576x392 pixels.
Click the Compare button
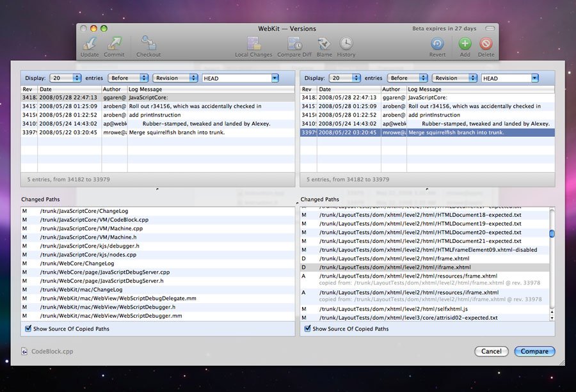534,351
